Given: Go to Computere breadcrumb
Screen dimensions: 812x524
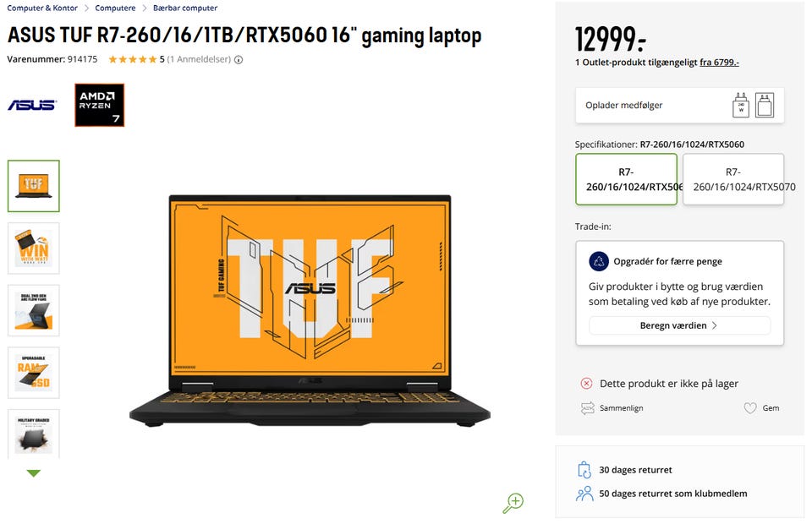Looking at the screenshot, I should point(115,8).
